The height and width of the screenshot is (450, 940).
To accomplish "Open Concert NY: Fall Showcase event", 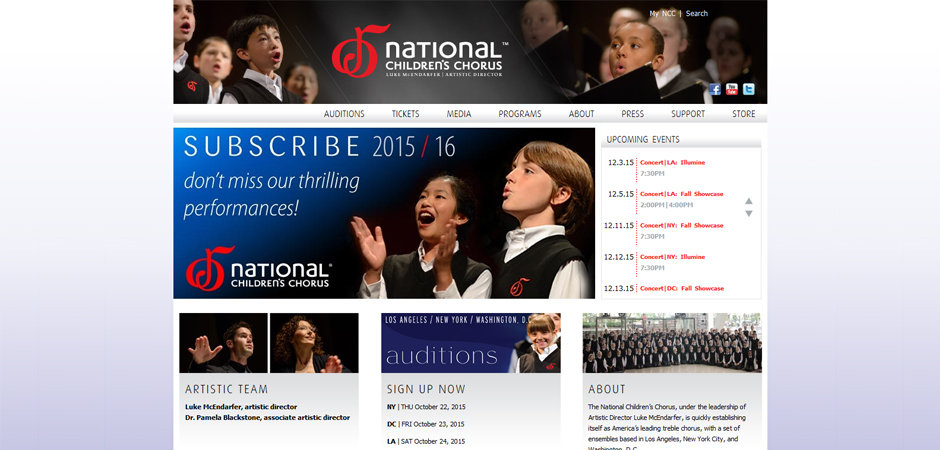I will click(x=682, y=225).
